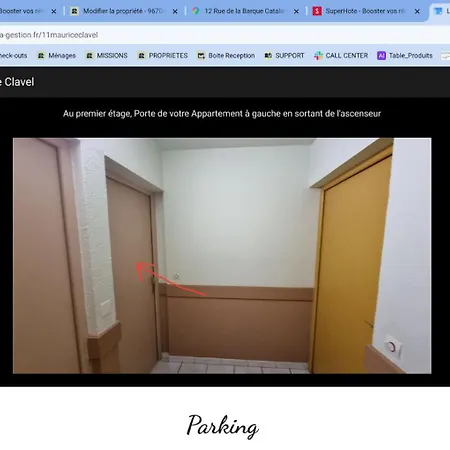Close the 12 Rue de la Barque tab
The height and width of the screenshot is (450, 450).
click(x=296, y=11)
